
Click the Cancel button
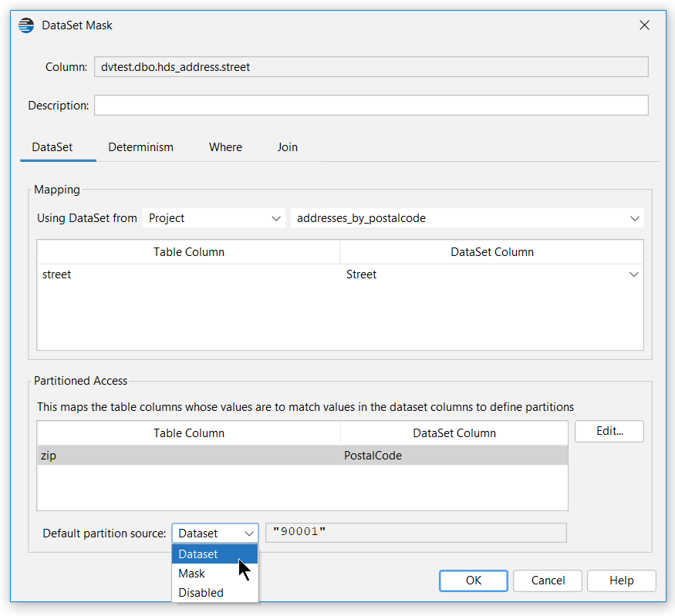coord(548,581)
